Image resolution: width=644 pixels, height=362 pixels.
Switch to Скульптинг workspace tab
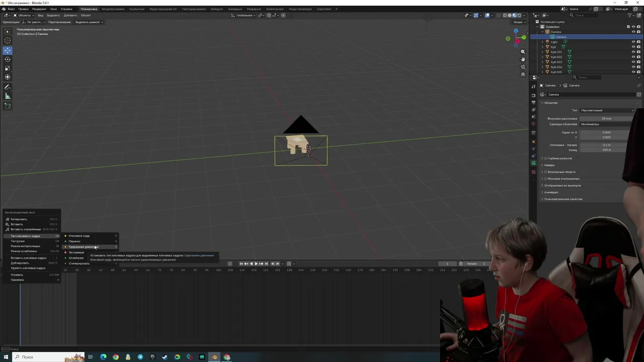pos(137,9)
